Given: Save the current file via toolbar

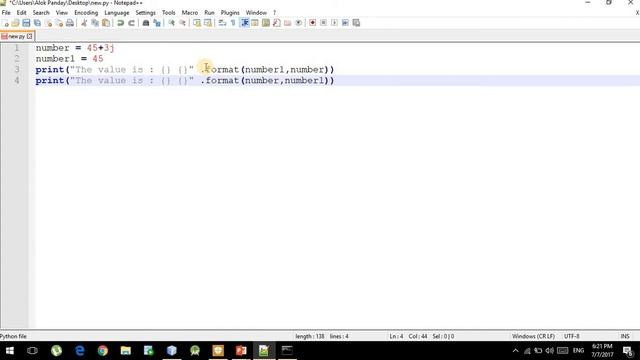Looking at the screenshot, I should click(26, 23).
